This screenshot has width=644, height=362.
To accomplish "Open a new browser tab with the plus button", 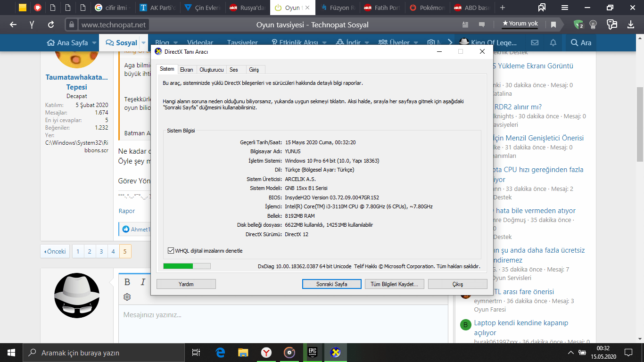I will 503,8.
